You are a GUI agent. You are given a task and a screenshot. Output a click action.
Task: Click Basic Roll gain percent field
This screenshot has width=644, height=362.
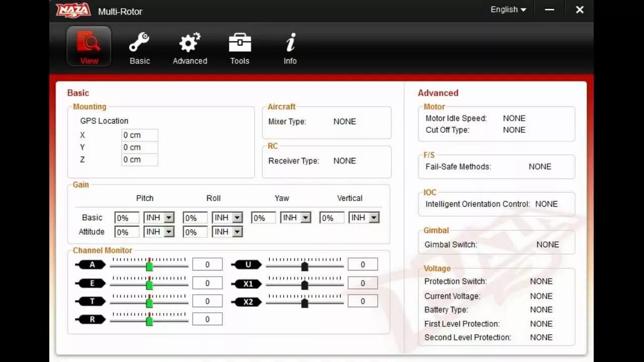(x=195, y=218)
